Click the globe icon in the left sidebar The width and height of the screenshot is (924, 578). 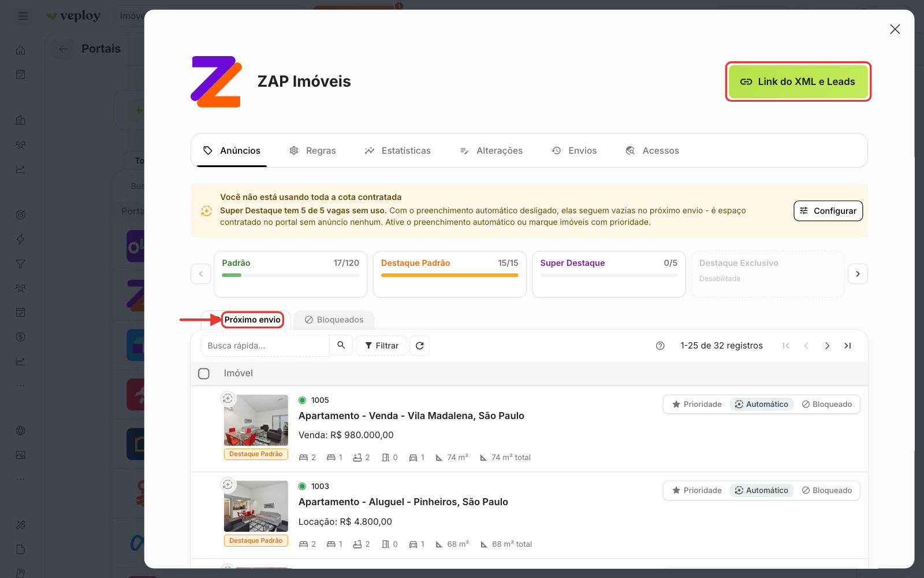[21, 431]
